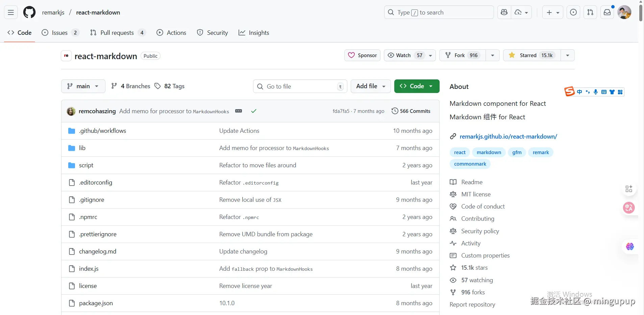Open the package.json file
644x315 pixels.
(96, 303)
